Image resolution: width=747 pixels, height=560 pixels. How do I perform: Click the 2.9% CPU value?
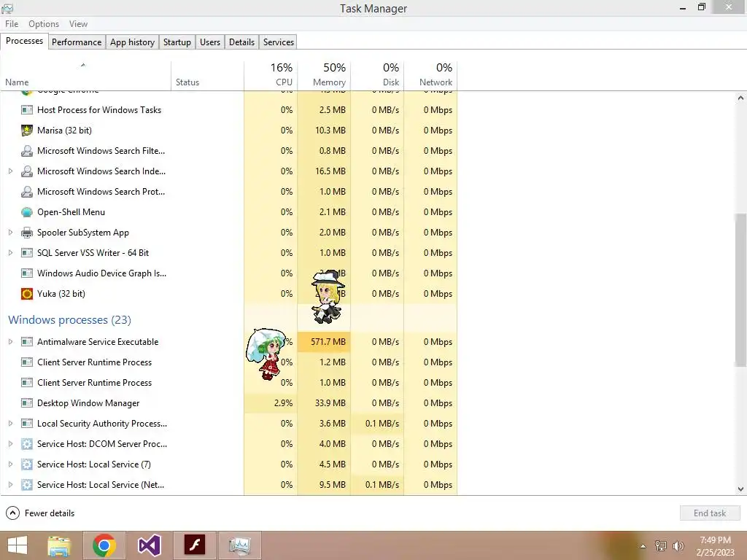coord(284,403)
